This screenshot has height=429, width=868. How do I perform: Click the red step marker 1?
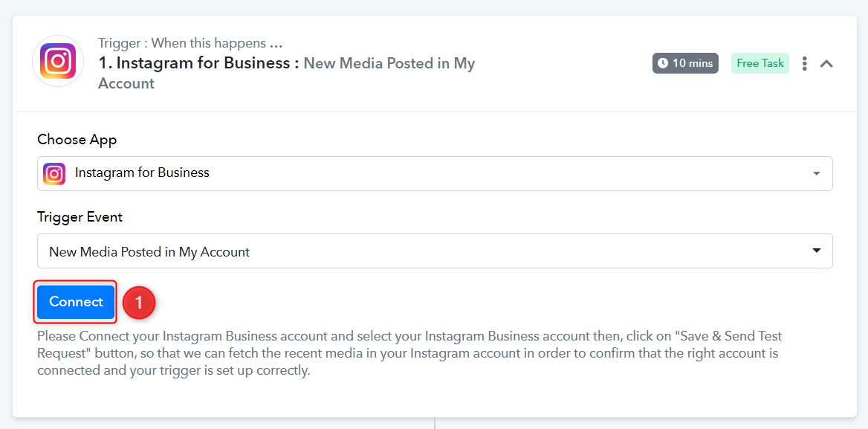pyautogui.click(x=139, y=303)
